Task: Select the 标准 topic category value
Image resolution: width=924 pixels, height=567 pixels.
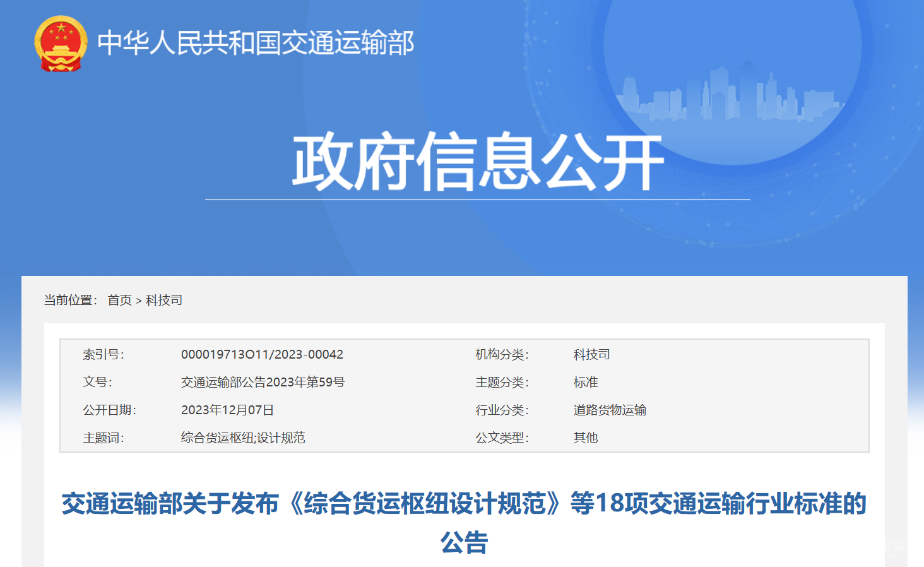Action: 586,382
